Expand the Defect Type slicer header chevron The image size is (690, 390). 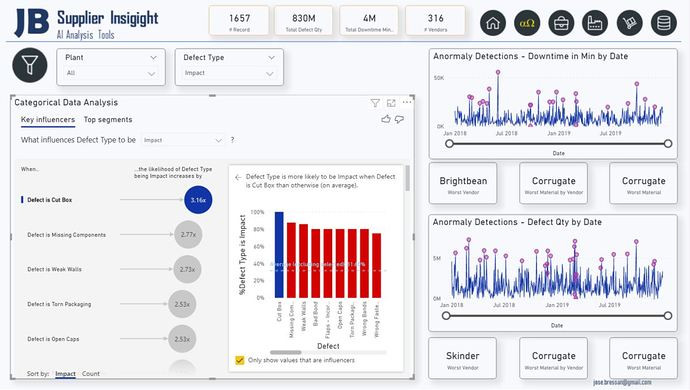(272, 58)
